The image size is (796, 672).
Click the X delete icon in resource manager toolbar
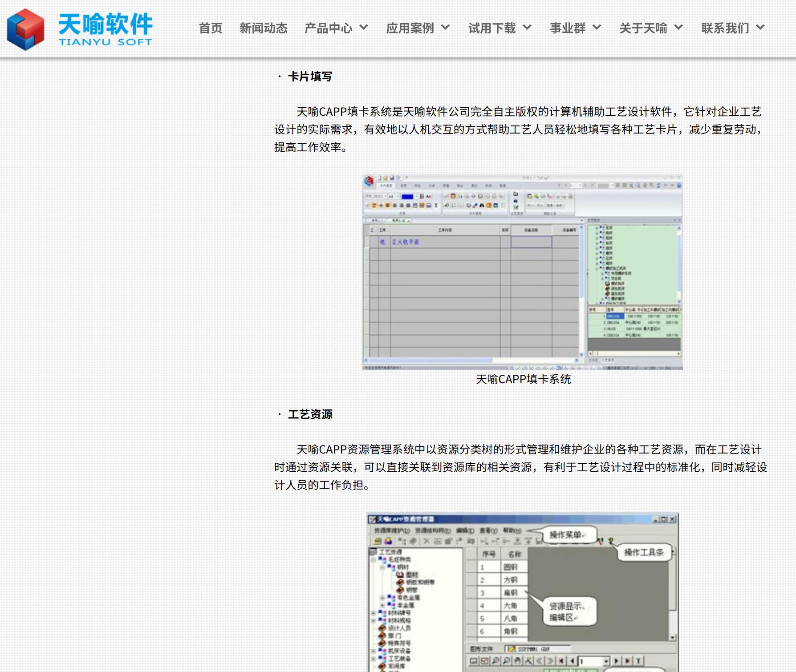pos(426,541)
